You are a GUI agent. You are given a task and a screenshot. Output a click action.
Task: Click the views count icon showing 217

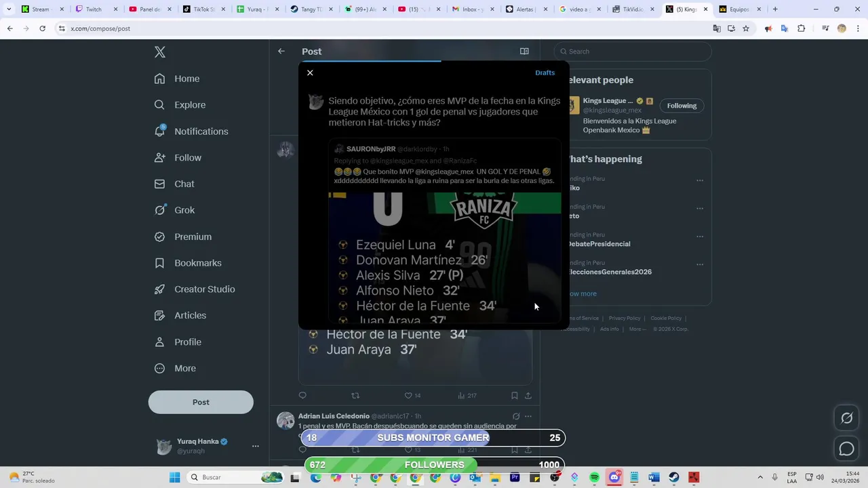click(467, 396)
